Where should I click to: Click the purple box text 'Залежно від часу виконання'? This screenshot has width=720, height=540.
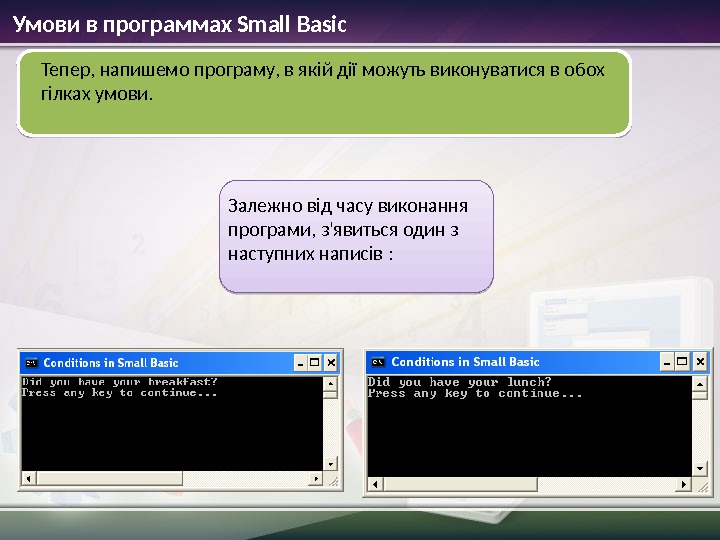[348, 206]
